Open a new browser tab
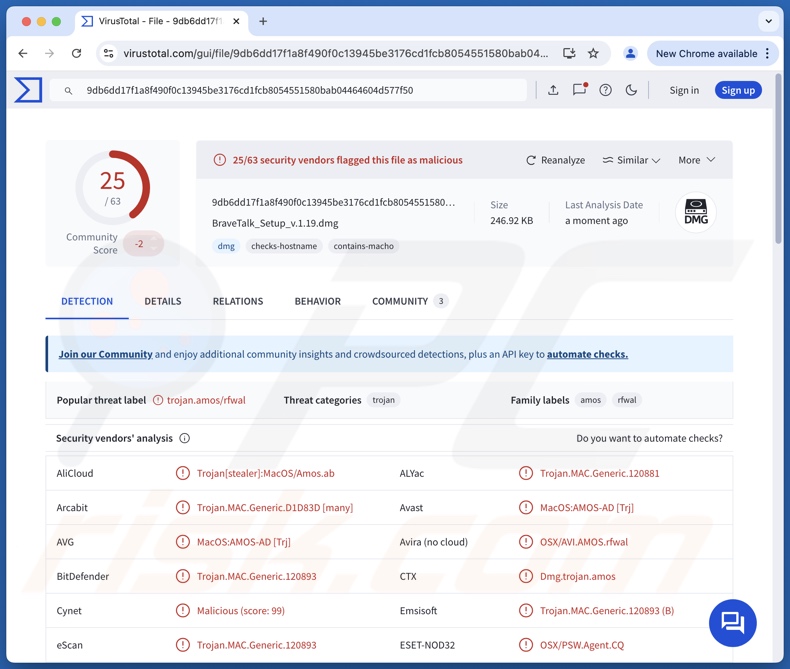Image resolution: width=790 pixels, height=669 pixels. [x=263, y=21]
